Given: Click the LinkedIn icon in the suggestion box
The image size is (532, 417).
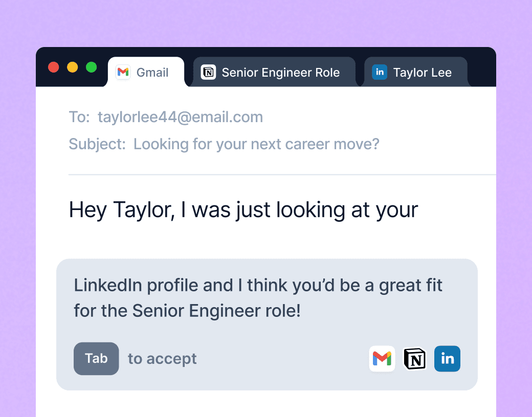Looking at the screenshot, I should 447,359.
